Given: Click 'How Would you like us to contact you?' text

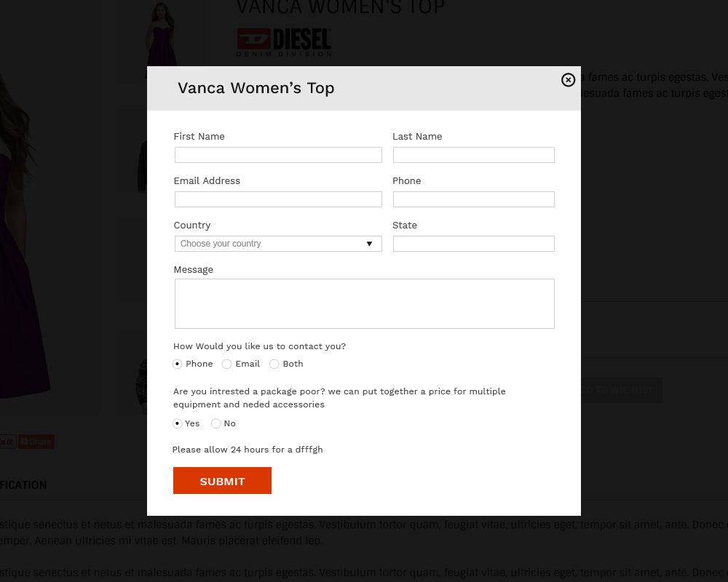Looking at the screenshot, I should 260,346.
